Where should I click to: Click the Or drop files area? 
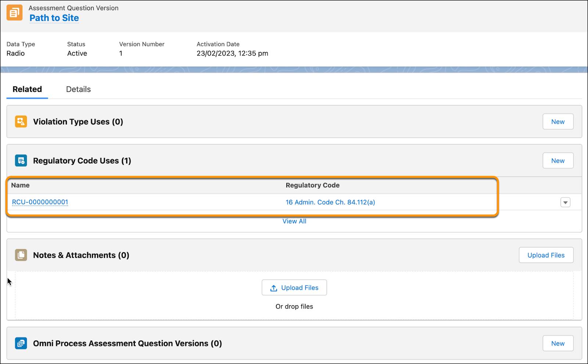click(294, 306)
